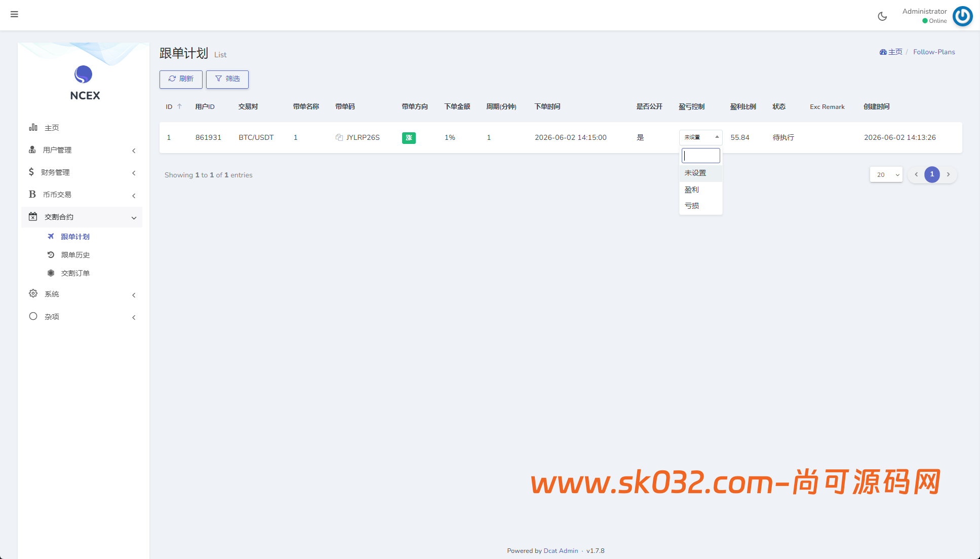This screenshot has height=559, width=980.
Task: Open the Dcat Admin footer link
Action: click(x=561, y=550)
